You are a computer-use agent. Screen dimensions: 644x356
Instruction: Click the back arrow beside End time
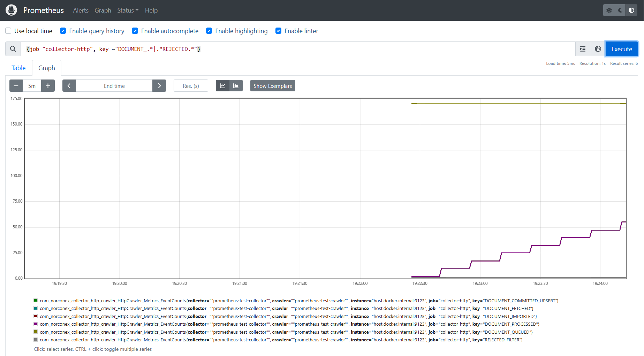(x=69, y=85)
